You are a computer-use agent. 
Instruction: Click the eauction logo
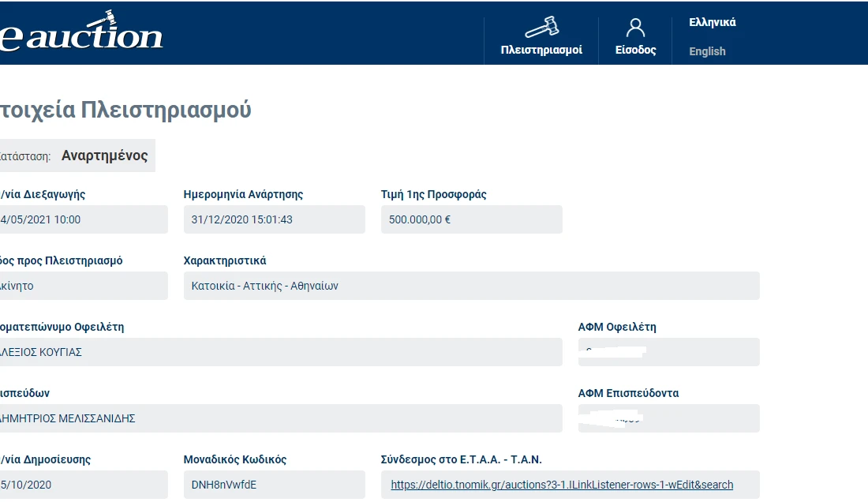pyautogui.click(x=81, y=35)
